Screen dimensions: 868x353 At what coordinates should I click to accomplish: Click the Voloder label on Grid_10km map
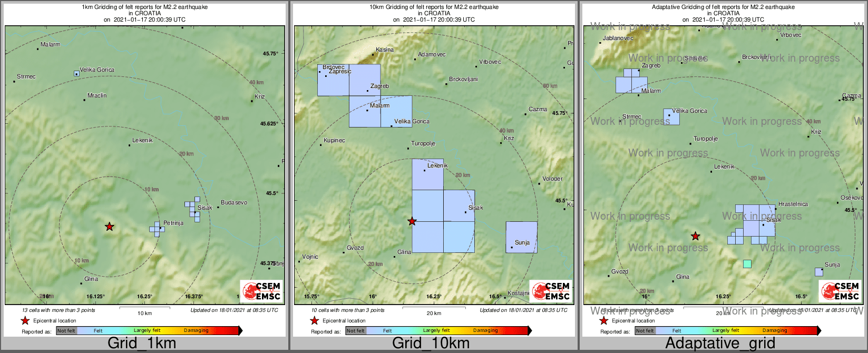[552, 179]
